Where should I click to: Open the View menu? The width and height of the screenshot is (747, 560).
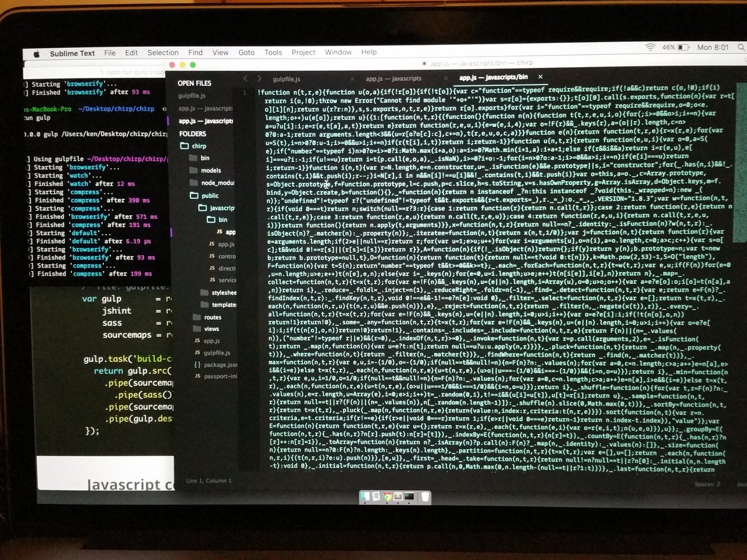pyautogui.click(x=220, y=53)
